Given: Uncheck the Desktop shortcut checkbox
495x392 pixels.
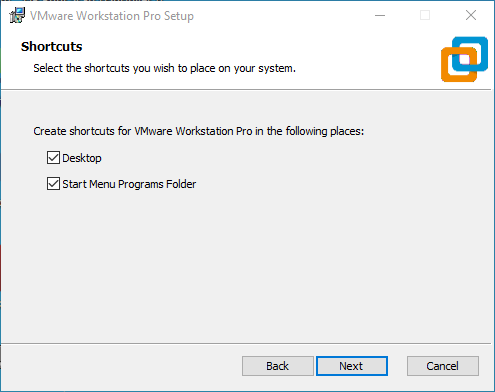Looking at the screenshot, I should click(x=53, y=158).
